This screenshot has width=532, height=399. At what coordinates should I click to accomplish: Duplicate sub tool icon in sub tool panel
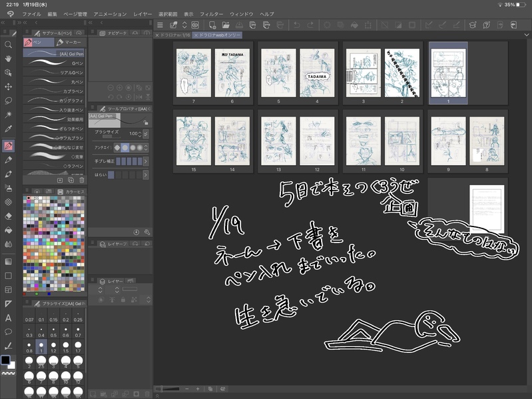point(71,180)
